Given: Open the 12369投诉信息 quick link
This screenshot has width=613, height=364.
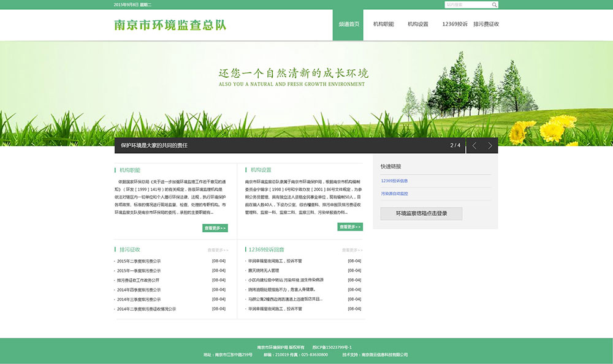Looking at the screenshot, I should click(x=394, y=181).
